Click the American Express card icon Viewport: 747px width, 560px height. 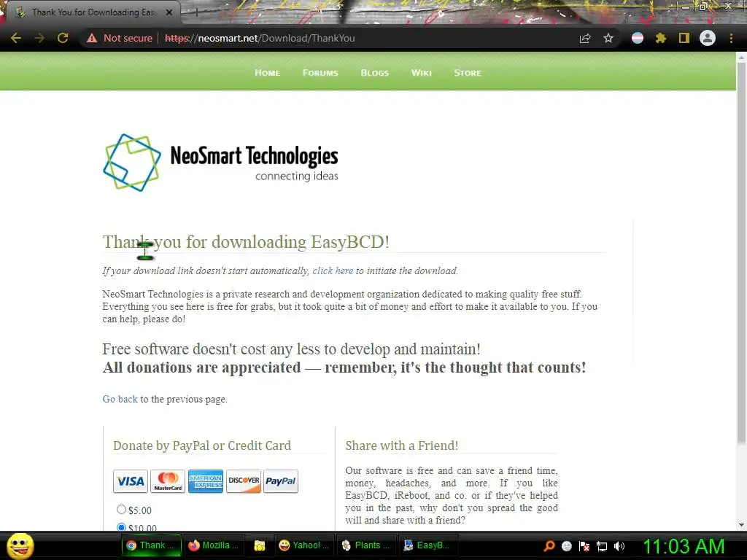[205, 481]
